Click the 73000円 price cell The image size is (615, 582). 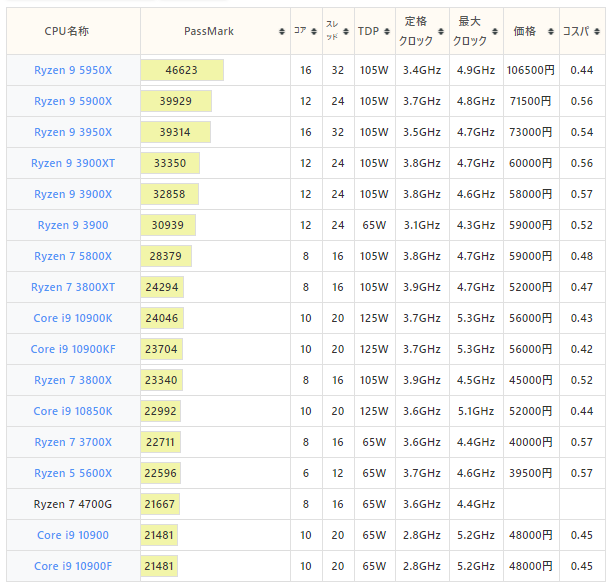(x=531, y=132)
